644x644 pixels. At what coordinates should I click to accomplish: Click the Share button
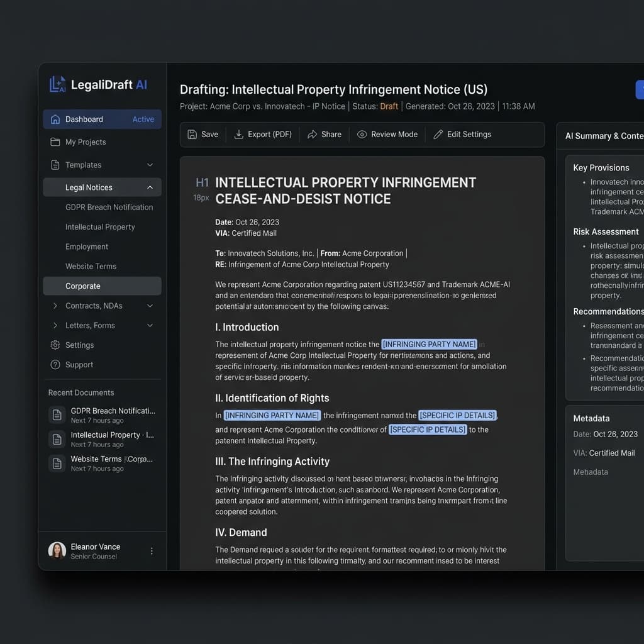[325, 135]
